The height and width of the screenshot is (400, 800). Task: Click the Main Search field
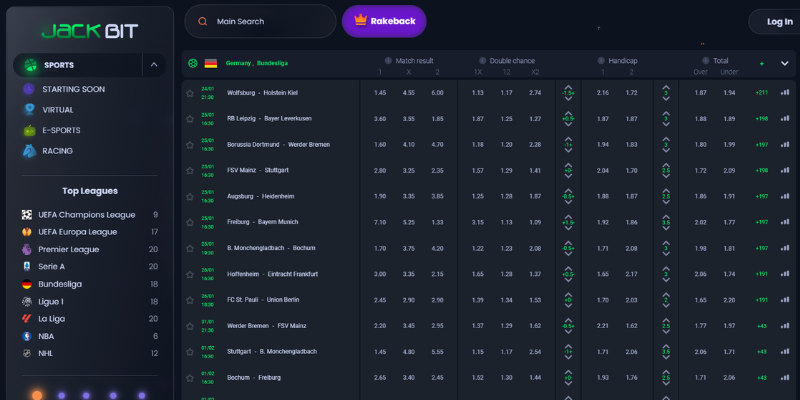coord(260,21)
